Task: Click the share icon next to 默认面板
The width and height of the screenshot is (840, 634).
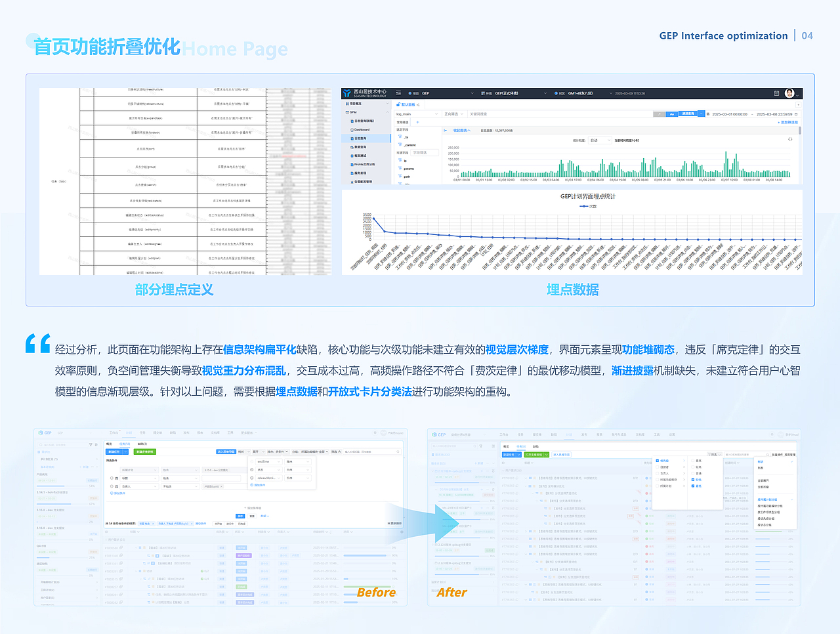Action: point(418,105)
